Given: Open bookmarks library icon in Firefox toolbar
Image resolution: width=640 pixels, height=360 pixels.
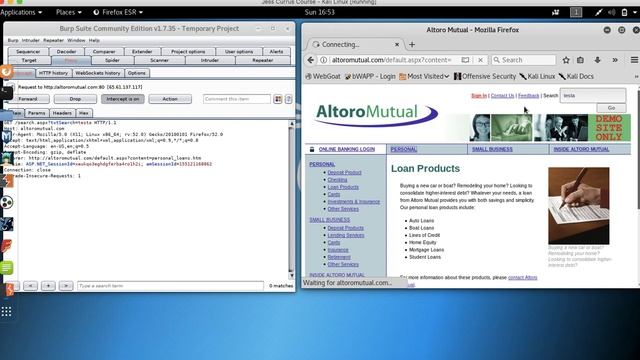Looking at the screenshot, I should pyautogui.click(x=580, y=60).
